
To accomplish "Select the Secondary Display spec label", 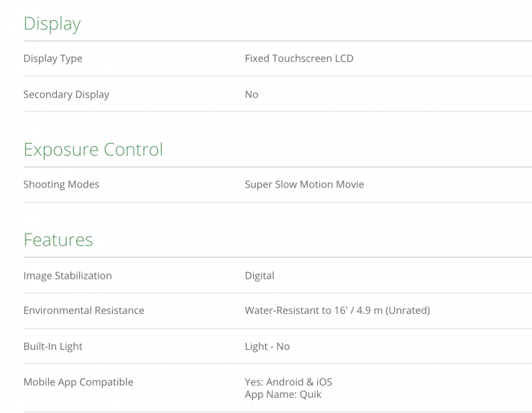I will click(x=66, y=94).
